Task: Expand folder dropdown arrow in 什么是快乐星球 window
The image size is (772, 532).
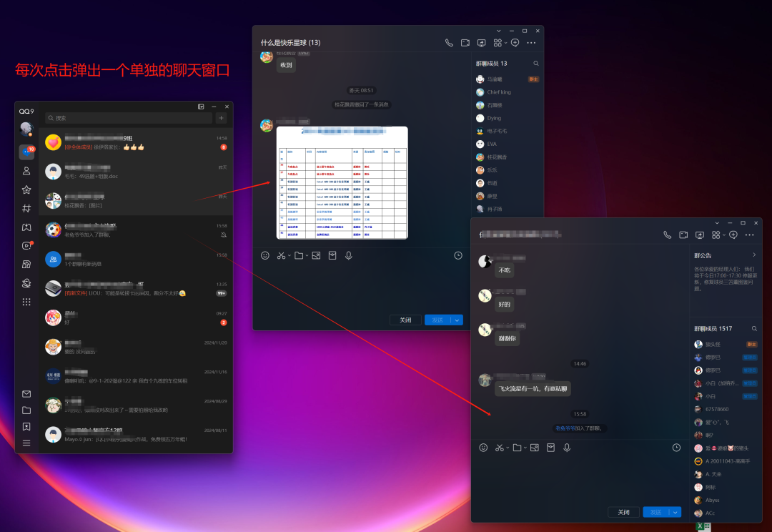Action: point(307,256)
